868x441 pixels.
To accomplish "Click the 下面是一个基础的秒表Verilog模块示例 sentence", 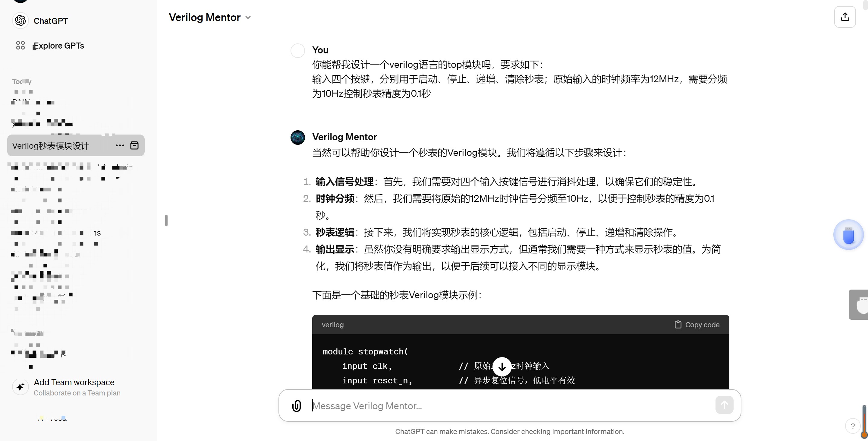I will [x=397, y=295].
